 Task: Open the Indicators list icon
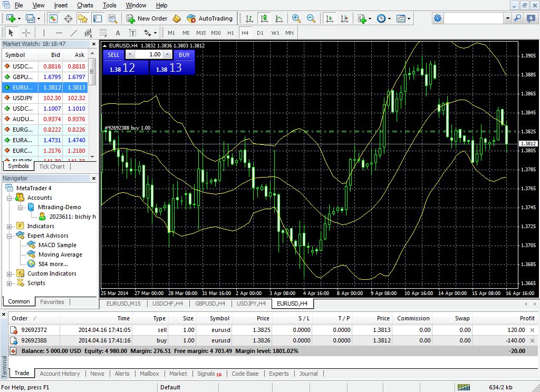[x=362, y=18]
